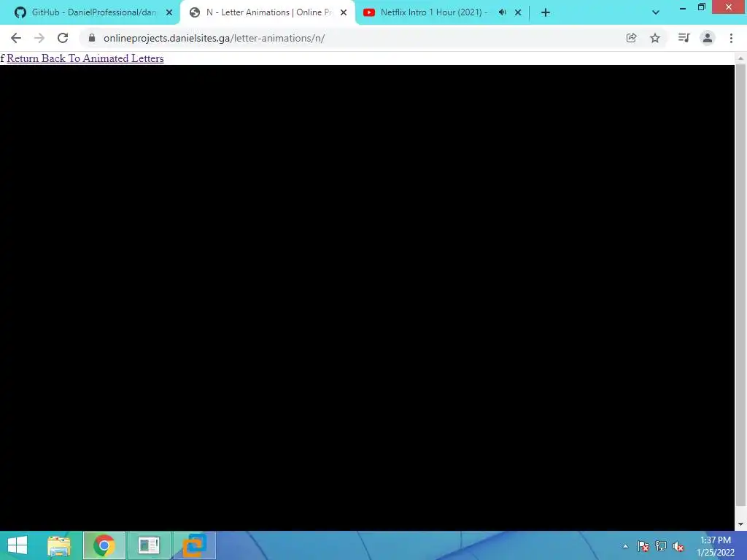Close the N - Letter Animations tab

point(344,12)
